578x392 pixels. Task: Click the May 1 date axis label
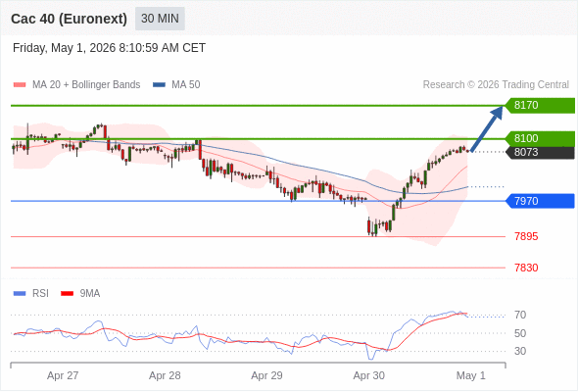(471, 375)
